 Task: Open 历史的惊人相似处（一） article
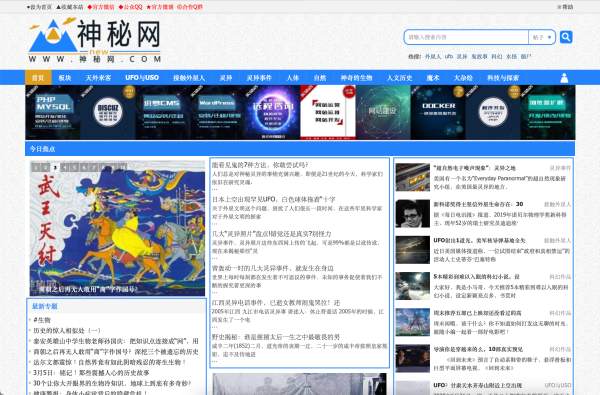(67, 330)
